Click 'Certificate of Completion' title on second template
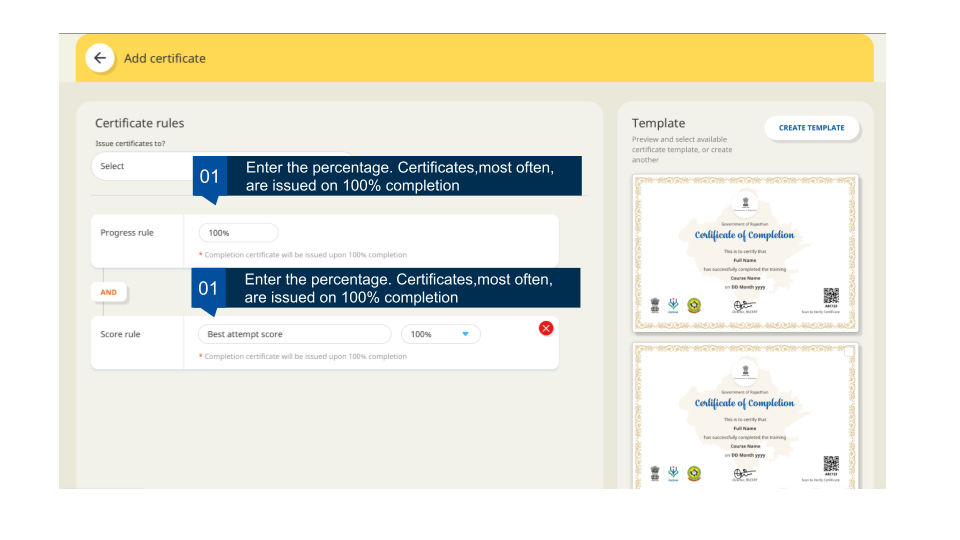 [x=745, y=403]
